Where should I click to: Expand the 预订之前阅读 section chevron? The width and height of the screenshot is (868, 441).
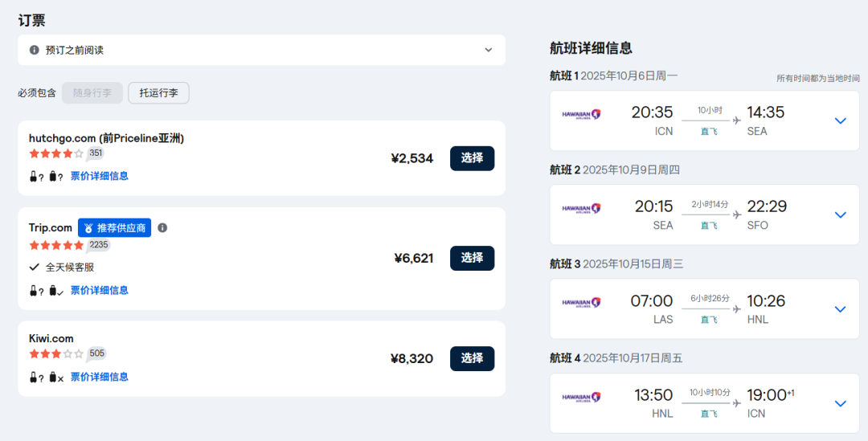(x=489, y=50)
